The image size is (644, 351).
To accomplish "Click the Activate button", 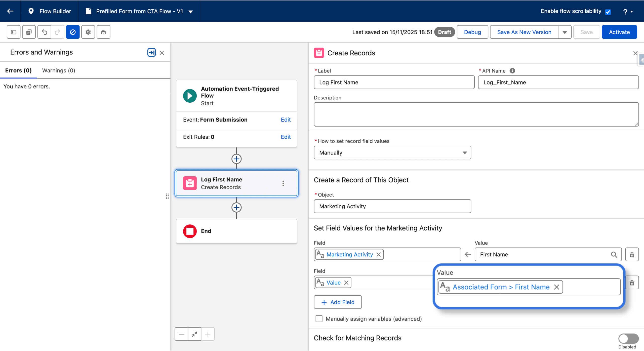I will point(619,32).
